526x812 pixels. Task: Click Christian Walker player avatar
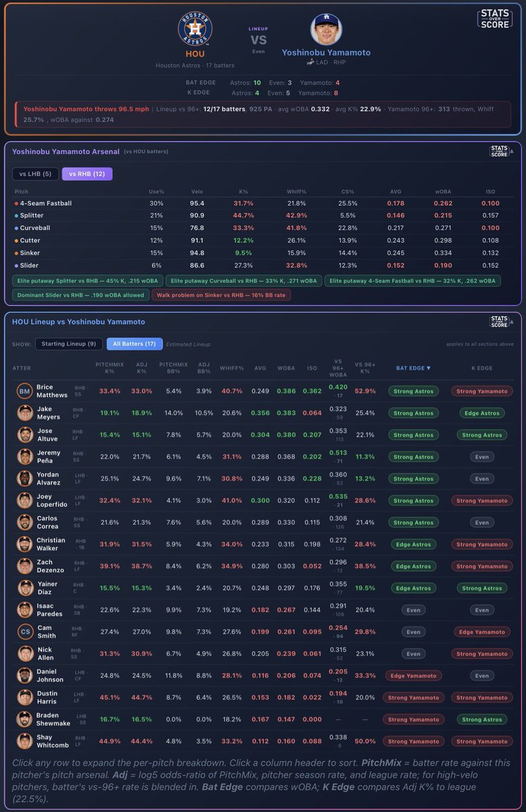click(x=25, y=544)
